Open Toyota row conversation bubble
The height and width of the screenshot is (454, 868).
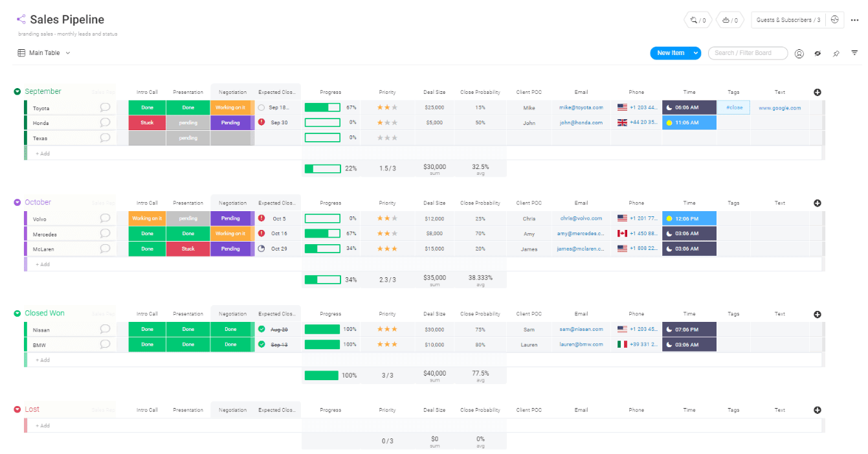click(x=106, y=108)
